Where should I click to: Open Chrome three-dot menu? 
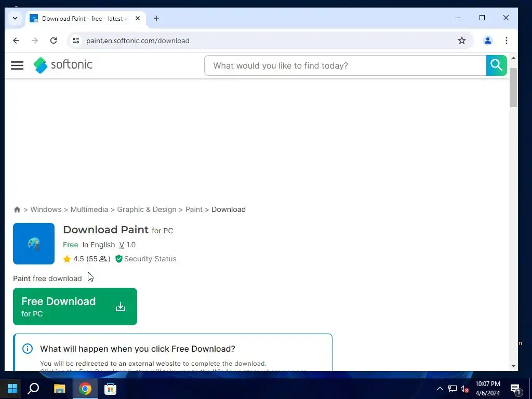506,41
